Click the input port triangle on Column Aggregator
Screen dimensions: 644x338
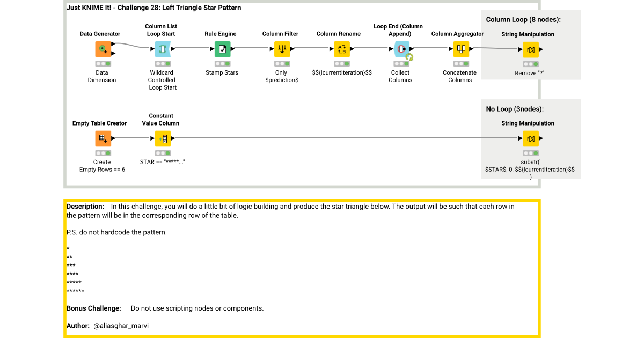450,49
